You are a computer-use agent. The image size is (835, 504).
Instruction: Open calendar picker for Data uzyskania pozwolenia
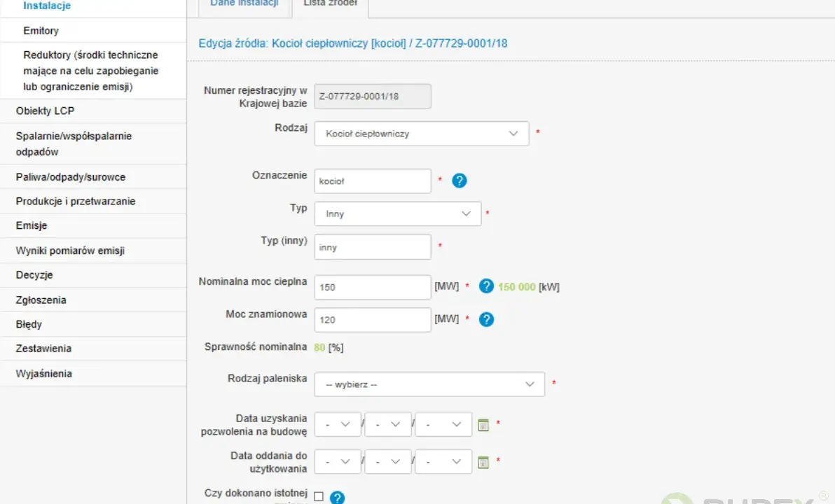(483, 425)
